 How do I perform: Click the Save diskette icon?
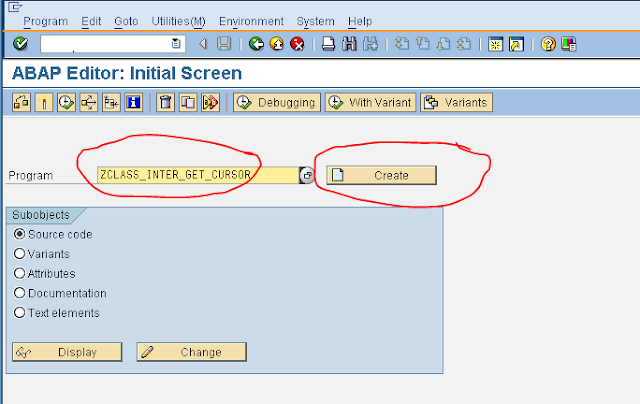pos(224,44)
